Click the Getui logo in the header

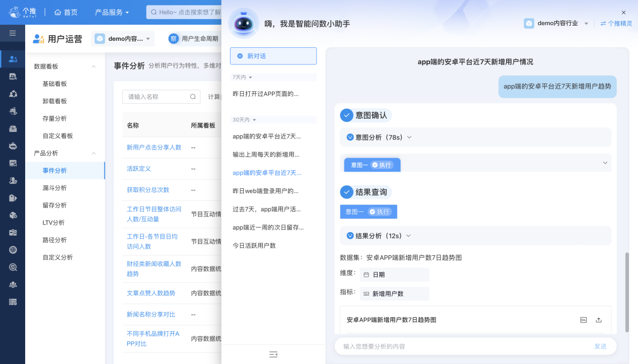point(22,12)
